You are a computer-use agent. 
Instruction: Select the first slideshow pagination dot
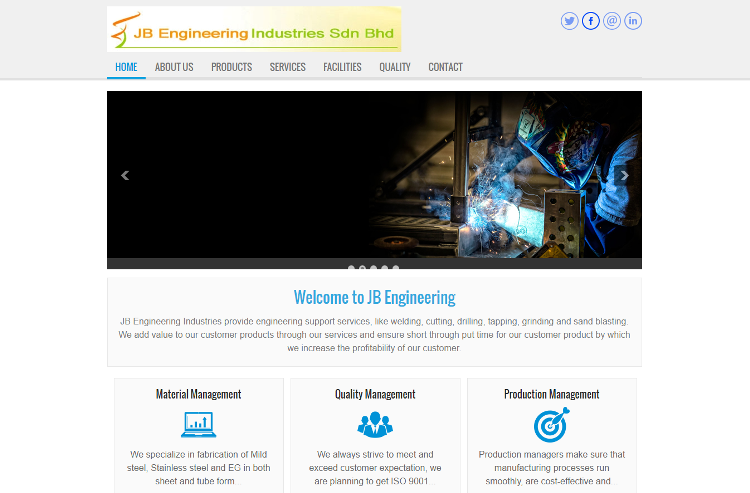(x=351, y=268)
